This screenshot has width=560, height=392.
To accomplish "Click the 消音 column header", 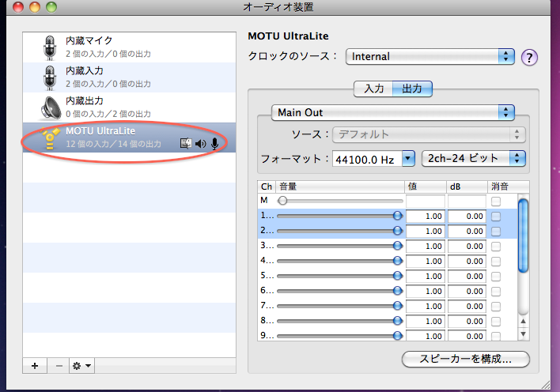I will coord(509,187).
